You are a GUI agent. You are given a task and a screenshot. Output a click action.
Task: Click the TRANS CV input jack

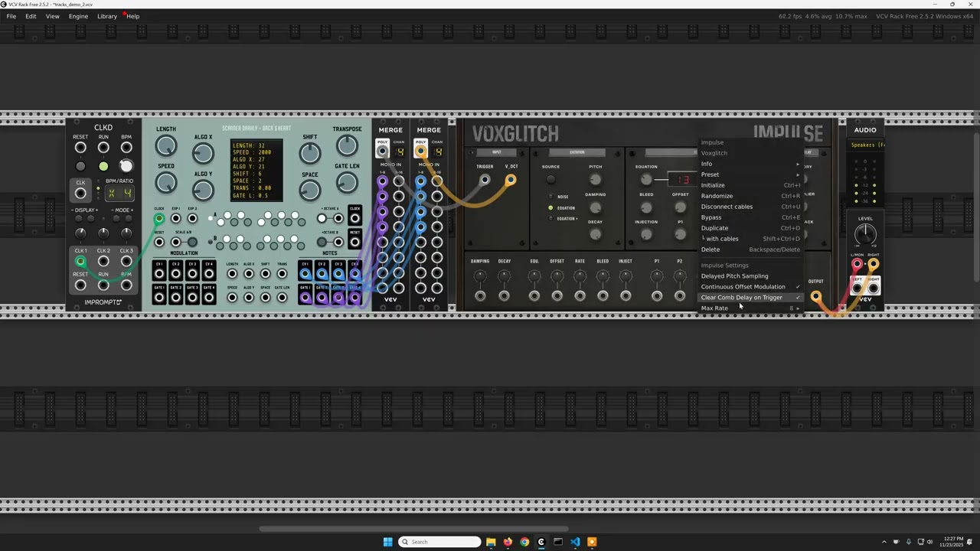tap(283, 273)
